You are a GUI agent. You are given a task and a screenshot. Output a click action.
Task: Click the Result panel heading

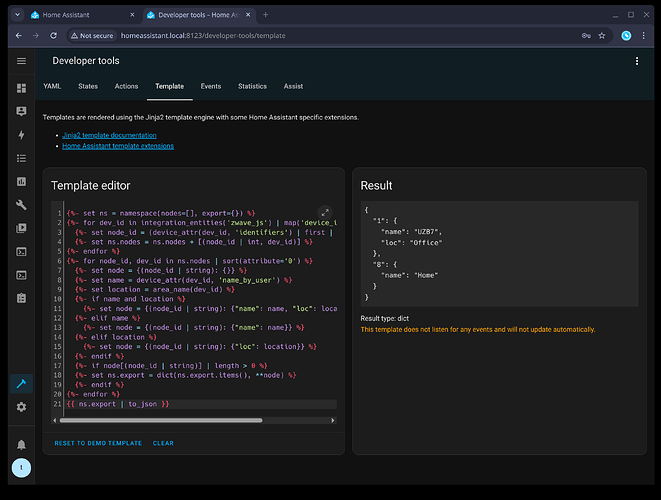pyautogui.click(x=376, y=185)
